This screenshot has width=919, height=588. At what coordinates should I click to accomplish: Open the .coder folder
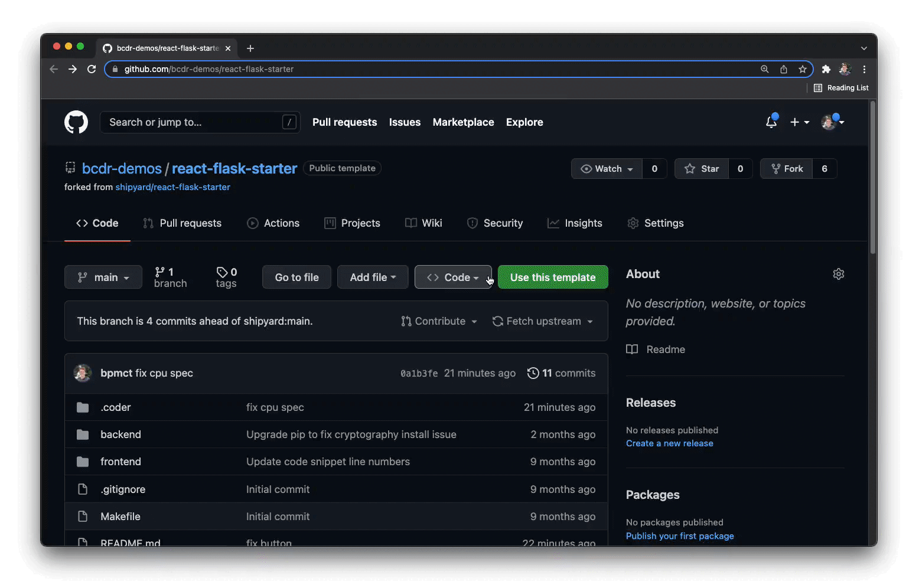116,407
